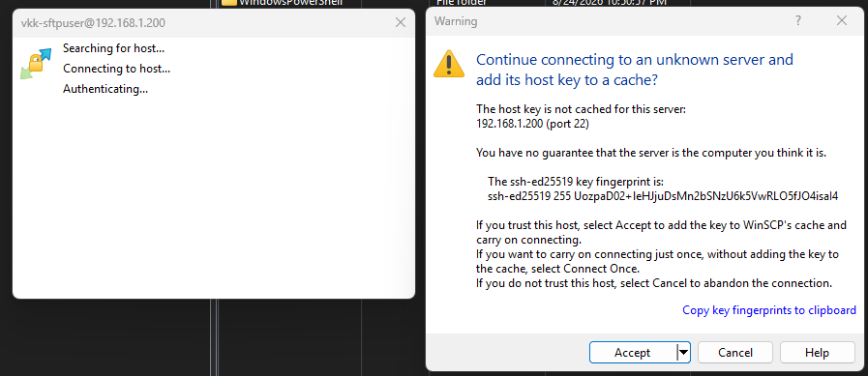Click the yellow warning triangle icon
Image resolution: width=868 pixels, height=376 pixels.
coord(449,64)
